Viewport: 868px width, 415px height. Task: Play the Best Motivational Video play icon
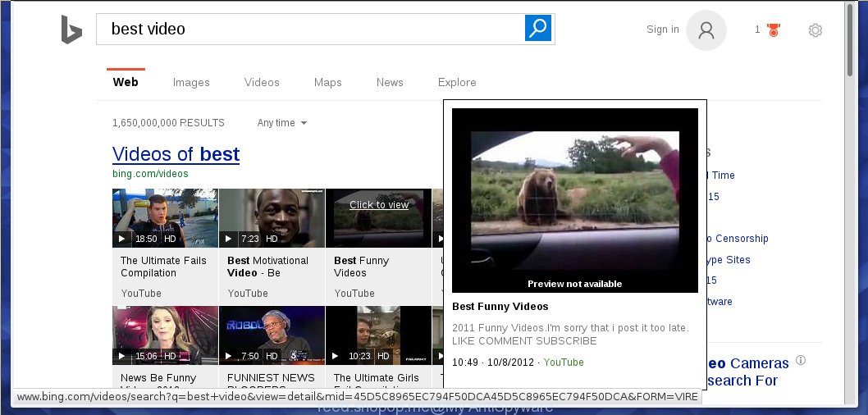pos(228,239)
